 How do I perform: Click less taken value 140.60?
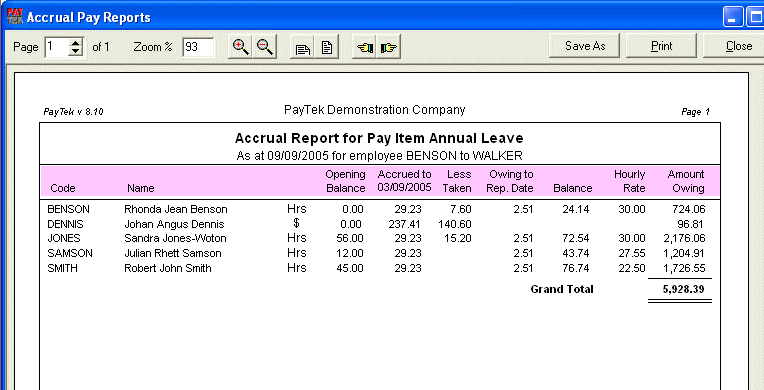pos(456,224)
